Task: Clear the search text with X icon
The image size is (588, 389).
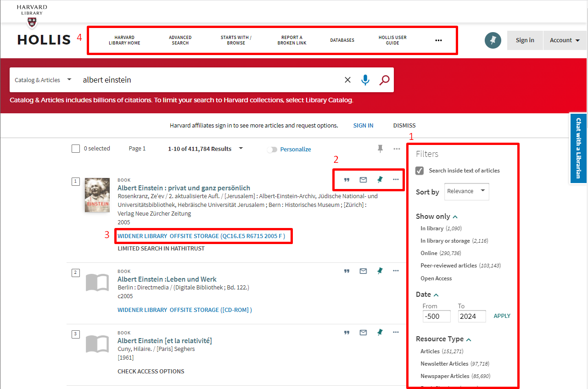Action: (347, 80)
